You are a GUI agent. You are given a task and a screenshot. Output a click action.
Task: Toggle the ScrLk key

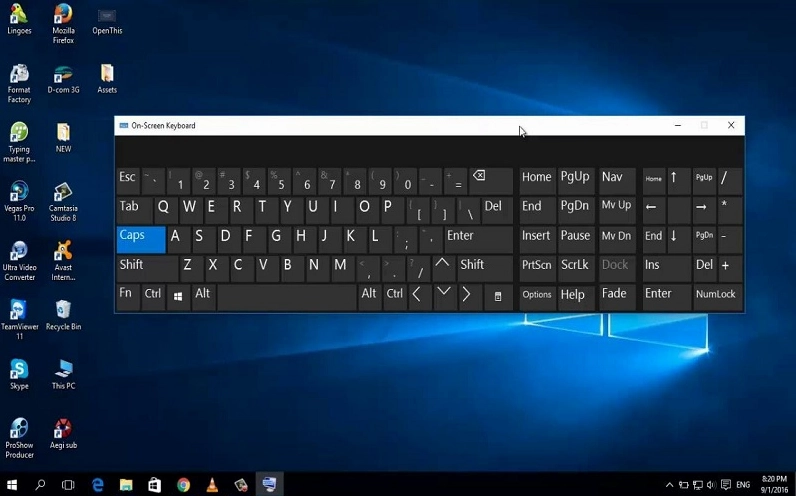coord(576,268)
